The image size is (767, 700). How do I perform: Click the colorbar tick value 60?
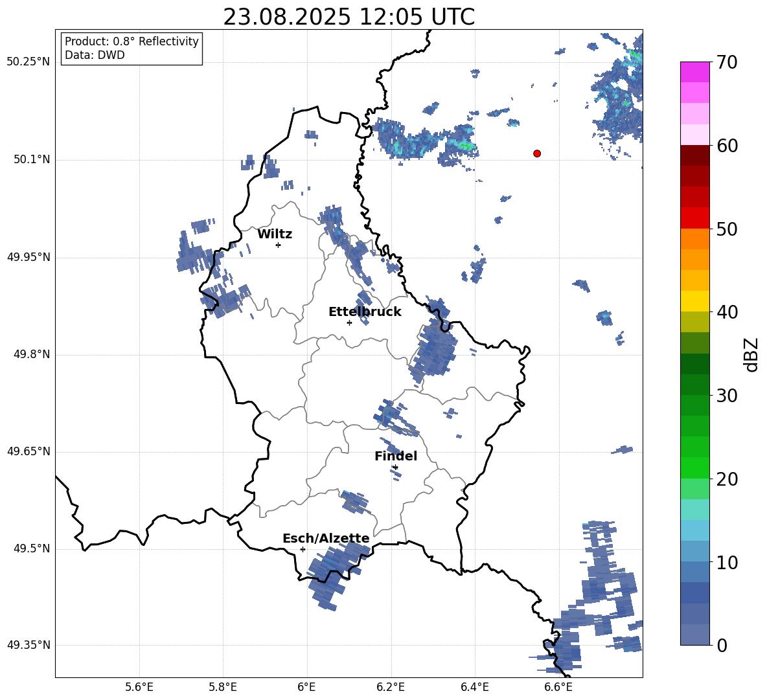click(x=727, y=146)
